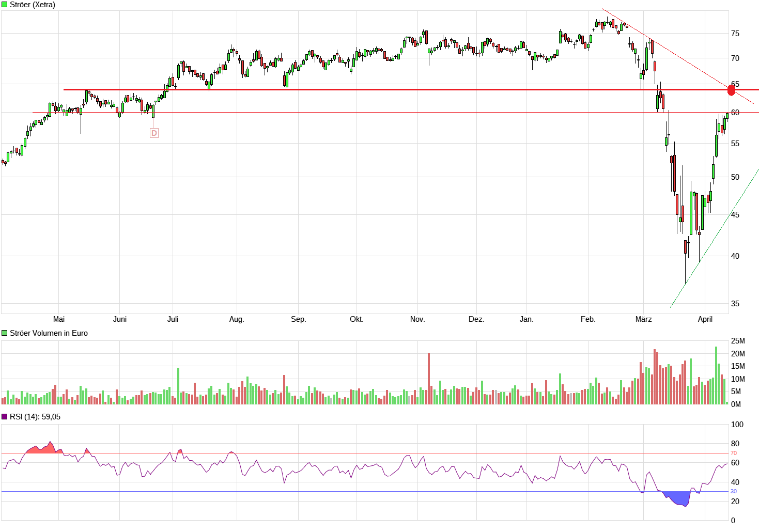Click the 55 price axis value
The width and height of the screenshot is (759, 532).
(x=735, y=144)
